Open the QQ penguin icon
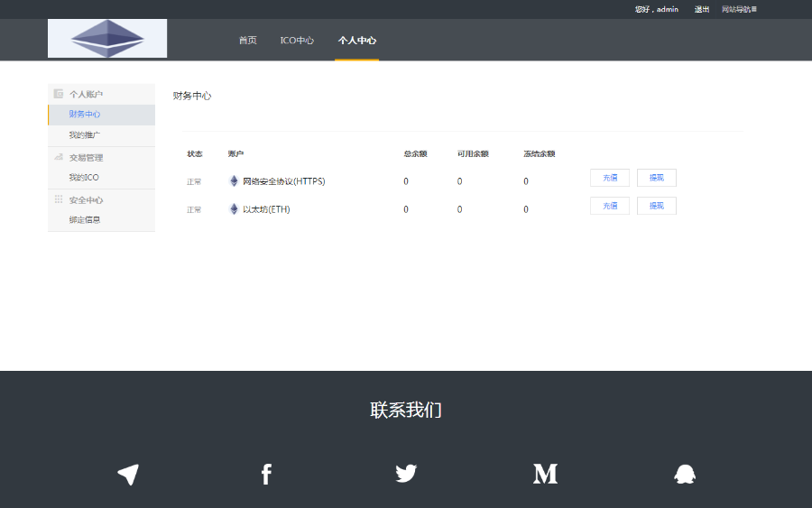This screenshot has width=812, height=508. tap(685, 474)
